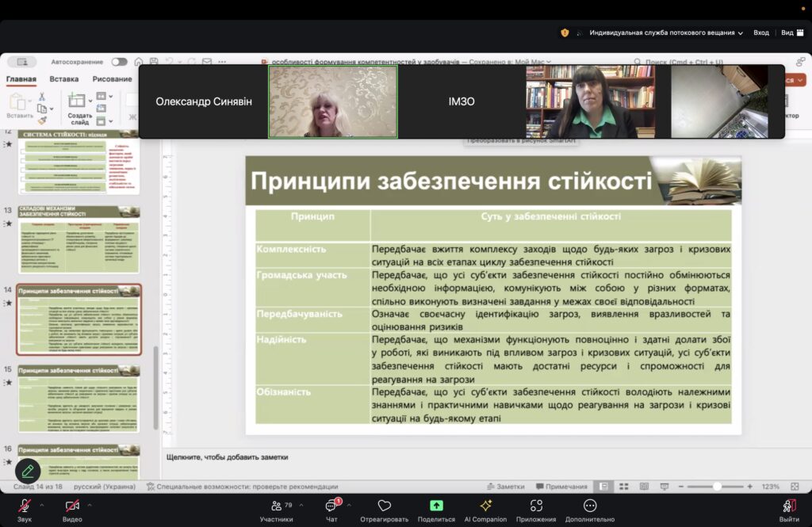Open the Создать слайд dropdown arrow
812x527 pixels.
click(x=90, y=101)
